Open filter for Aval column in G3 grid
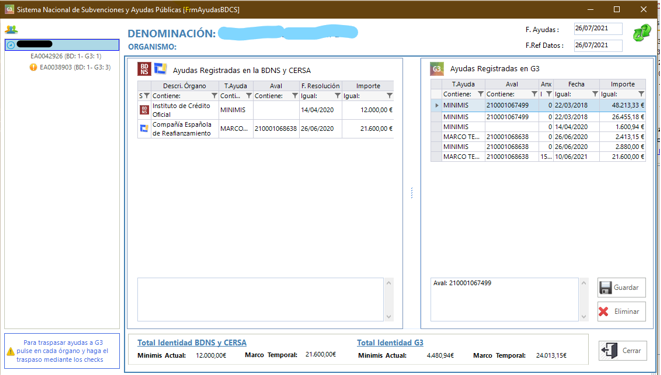This screenshot has height=375, width=661. (x=534, y=94)
